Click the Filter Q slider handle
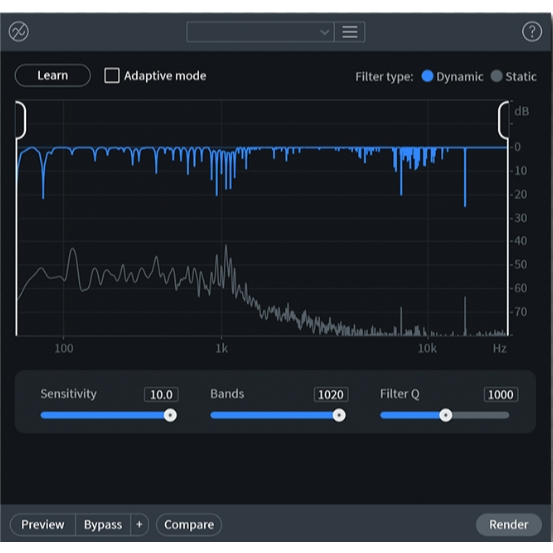The width and height of the screenshot is (553, 553). (x=445, y=415)
